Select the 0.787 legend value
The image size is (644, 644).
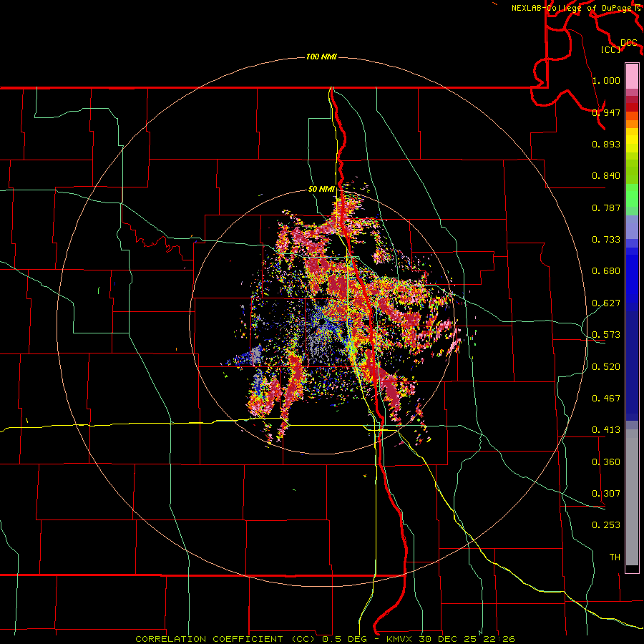(606, 208)
